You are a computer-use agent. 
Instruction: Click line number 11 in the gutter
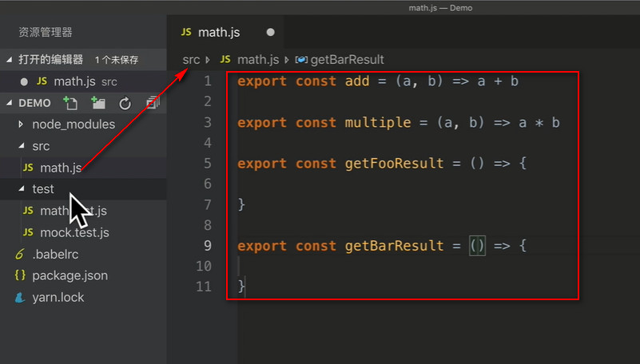pos(203,287)
